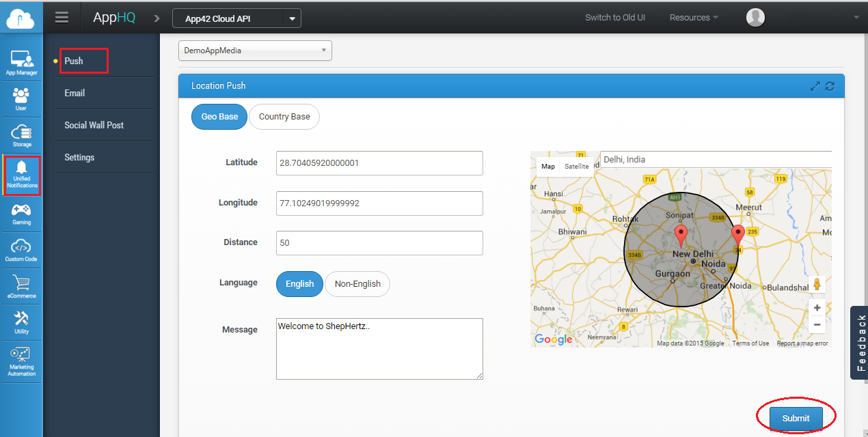Zoom in on the map

[817, 308]
